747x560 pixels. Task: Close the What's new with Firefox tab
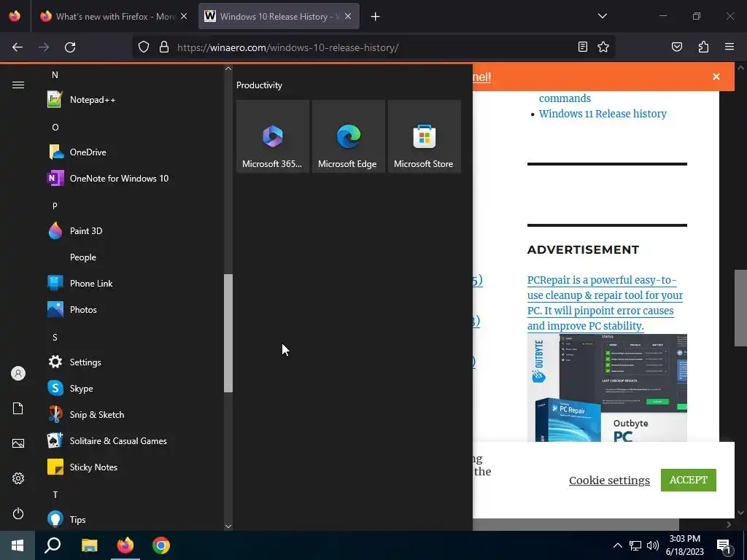184,17
